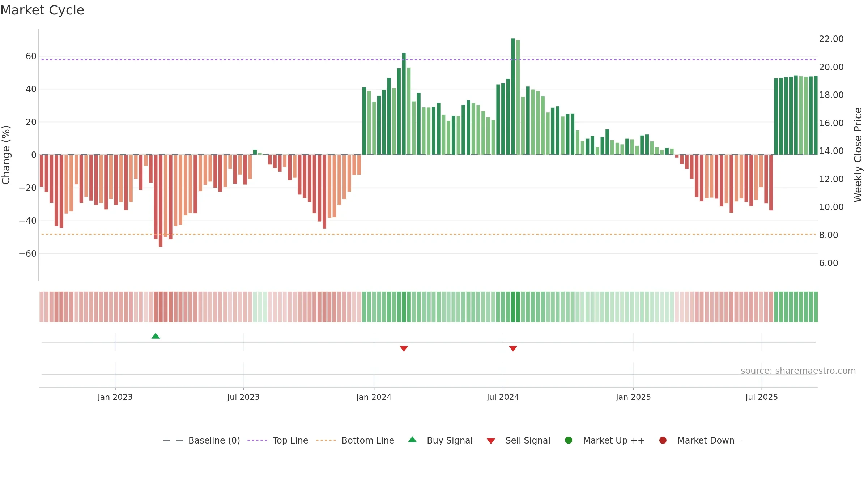Viewport: 868px width, 488px height.
Task: Click the green Market Up legend circle
Action: tap(569, 440)
